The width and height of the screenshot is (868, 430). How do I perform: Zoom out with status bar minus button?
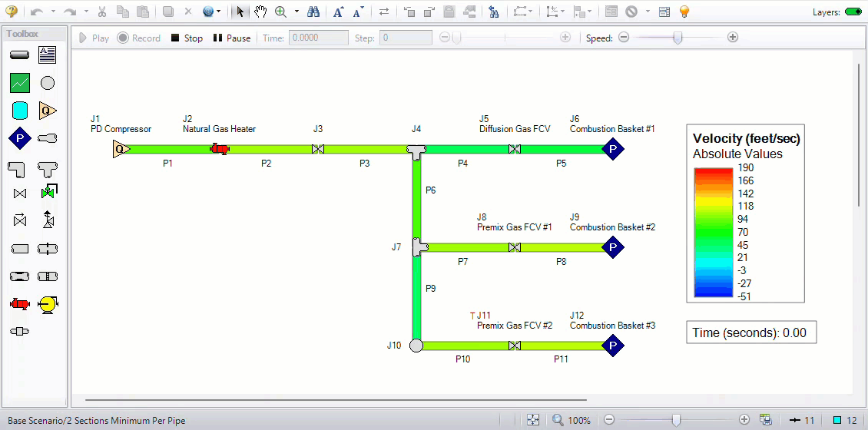(x=609, y=420)
